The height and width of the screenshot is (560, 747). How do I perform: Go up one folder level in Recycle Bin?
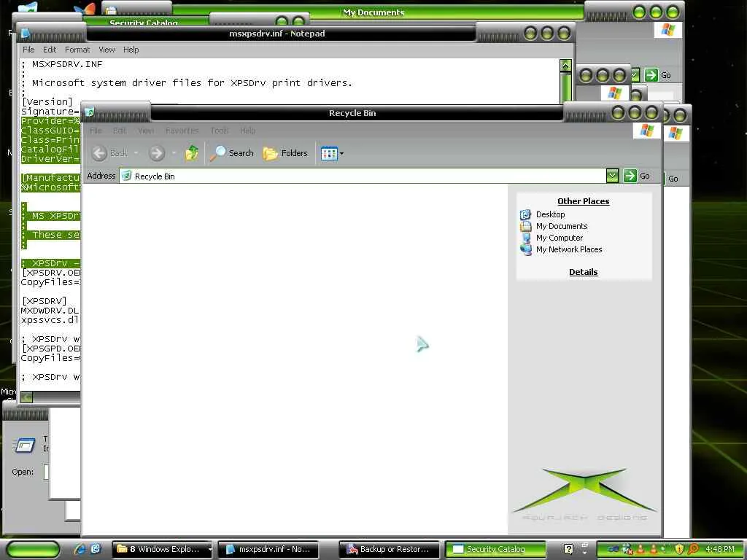tap(192, 153)
